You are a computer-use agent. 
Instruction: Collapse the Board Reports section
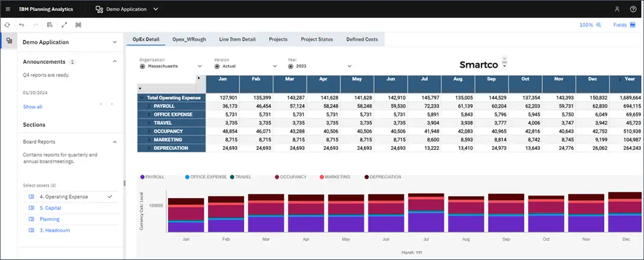115,142
